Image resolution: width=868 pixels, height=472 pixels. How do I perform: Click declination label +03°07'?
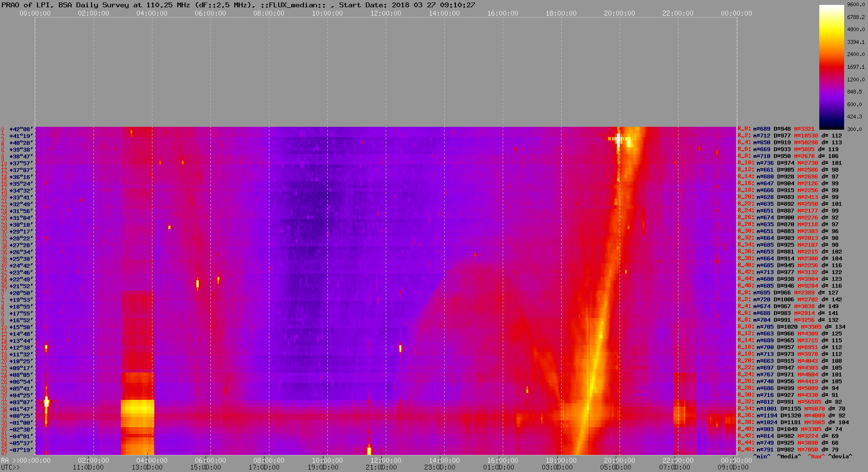pyautogui.click(x=21, y=402)
